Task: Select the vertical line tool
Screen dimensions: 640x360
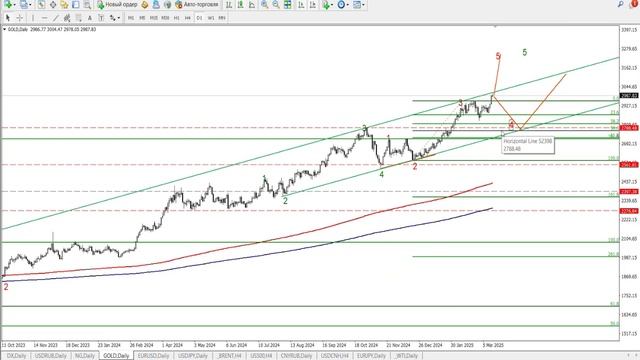Action: coord(33,18)
